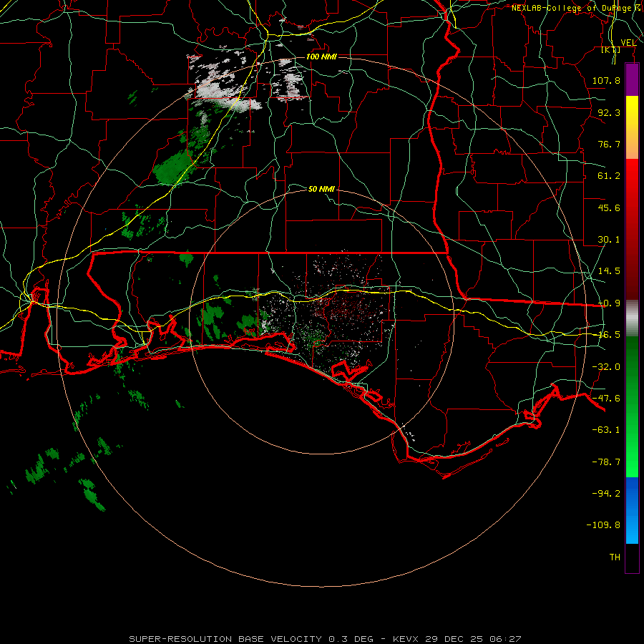
Task: Click the 30.1 scale value
Action: [609, 240]
